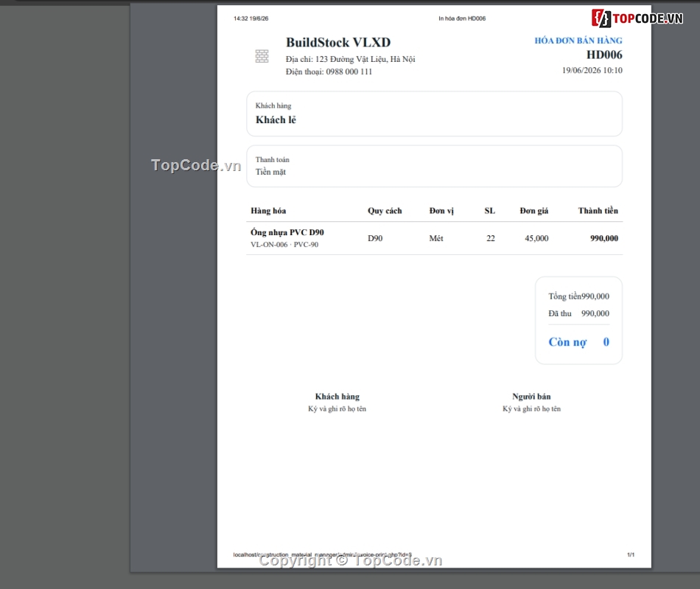Click the remaining debt value '0'
Screen dimensions: 700x589
(606, 342)
